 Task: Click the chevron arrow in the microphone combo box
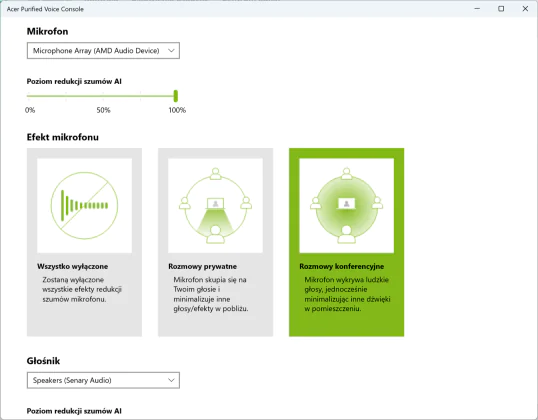(x=171, y=51)
